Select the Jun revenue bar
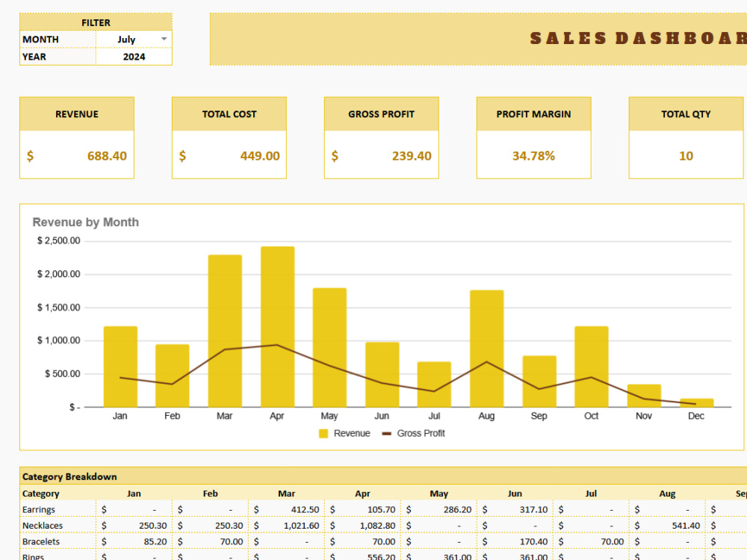The width and height of the screenshot is (747, 560). [x=382, y=375]
